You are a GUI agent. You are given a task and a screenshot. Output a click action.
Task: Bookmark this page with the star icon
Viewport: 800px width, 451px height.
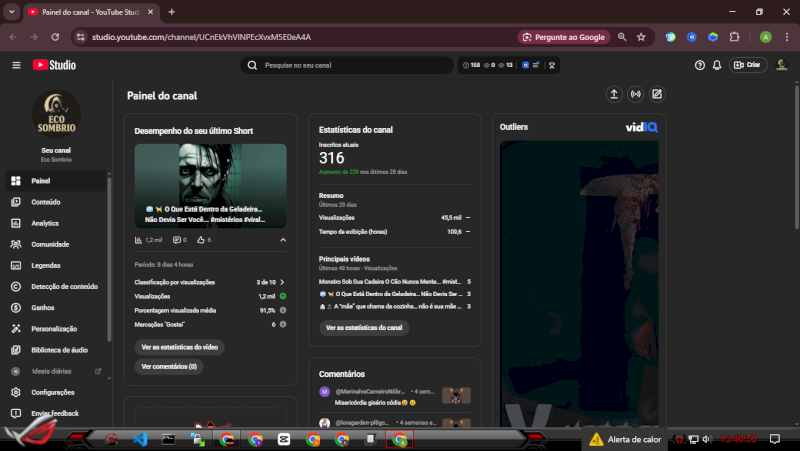[x=641, y=37]
